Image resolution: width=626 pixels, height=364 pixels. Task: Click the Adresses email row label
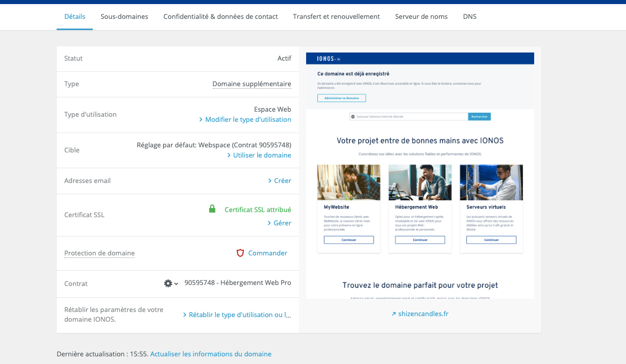point(87,181)
